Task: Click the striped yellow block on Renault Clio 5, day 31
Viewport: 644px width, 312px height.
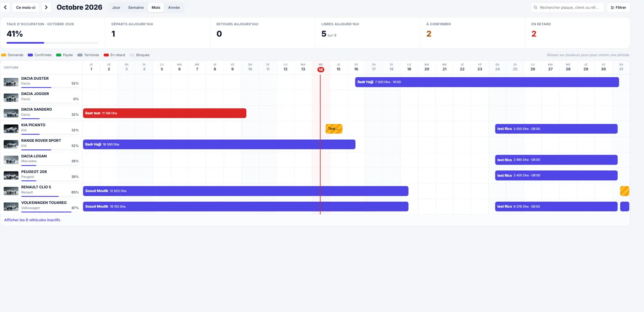Action: pos(625,191)
